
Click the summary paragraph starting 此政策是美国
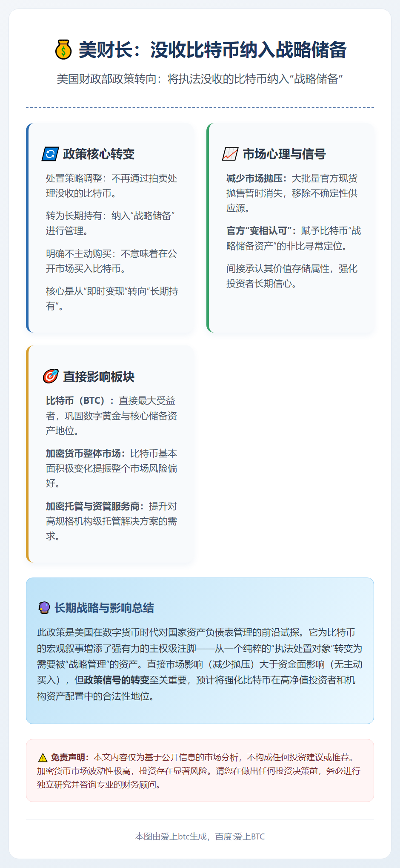coord(200,664)
